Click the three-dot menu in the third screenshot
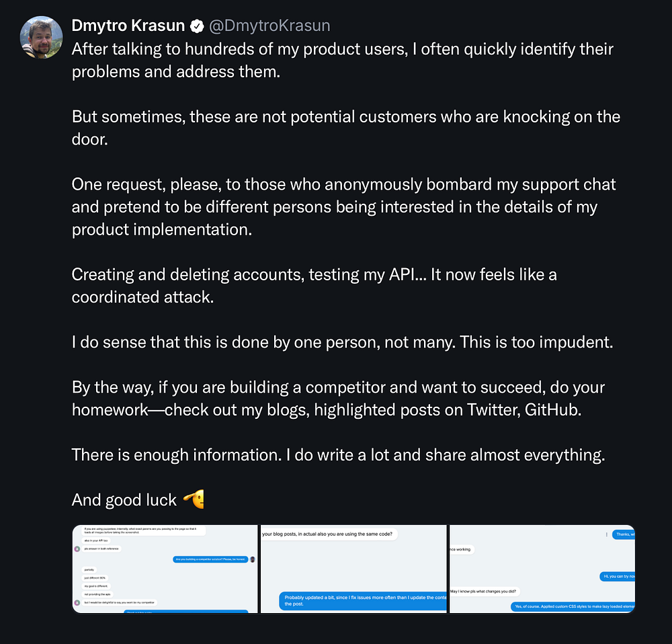Image resolution: width=672 pixels, height=644 pixels. 607,535
